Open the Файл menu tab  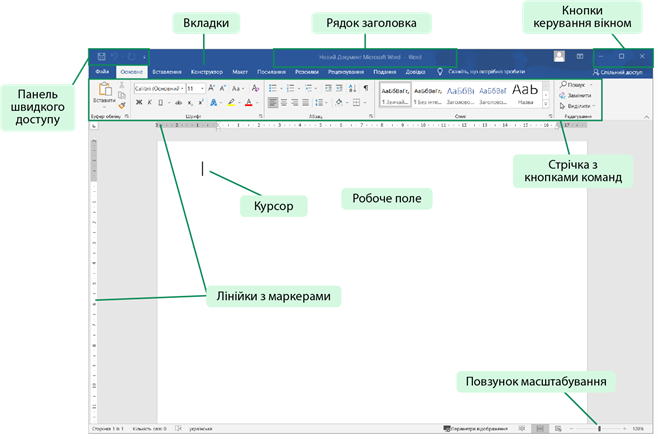coord(102,72)
